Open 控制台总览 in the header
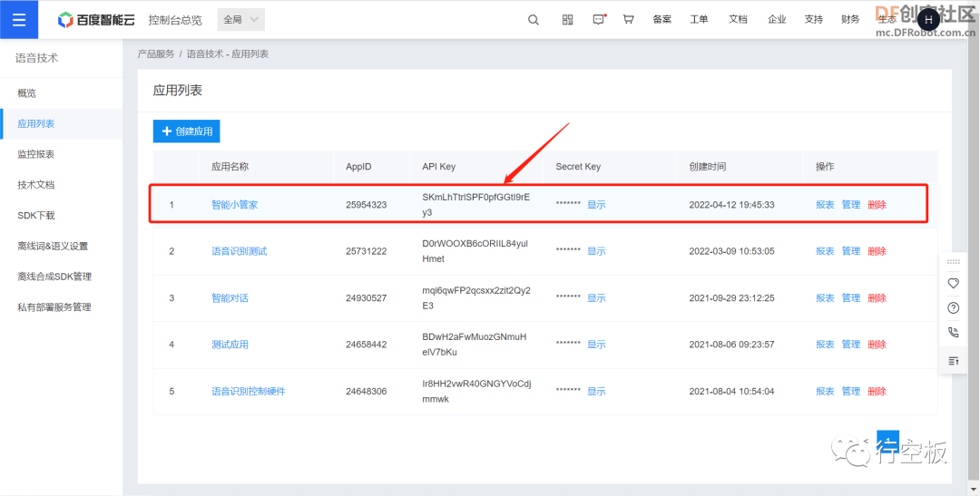Viewport: 980px width, 496px height. pyautogui.click(x=175, y=20)
